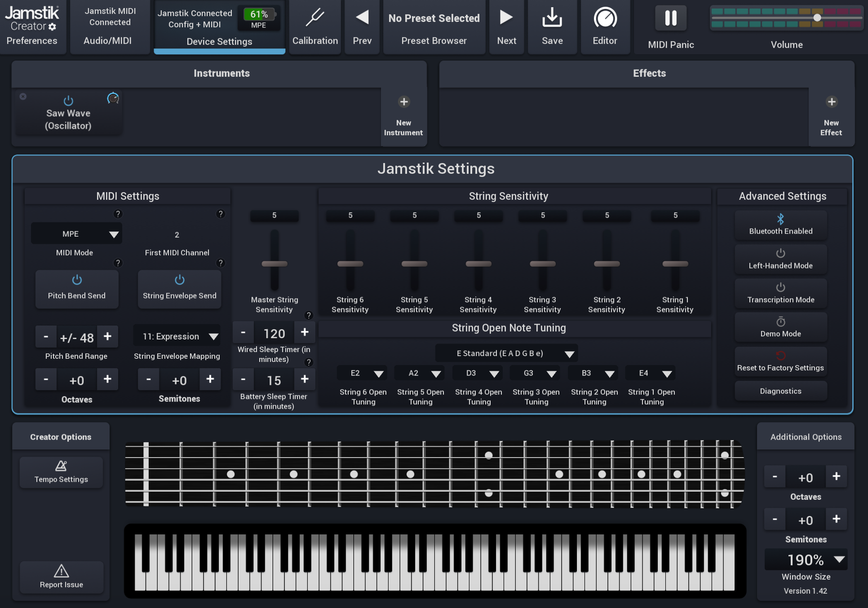
Task: Advance to Next preset arrow
Action: (506, 18)
